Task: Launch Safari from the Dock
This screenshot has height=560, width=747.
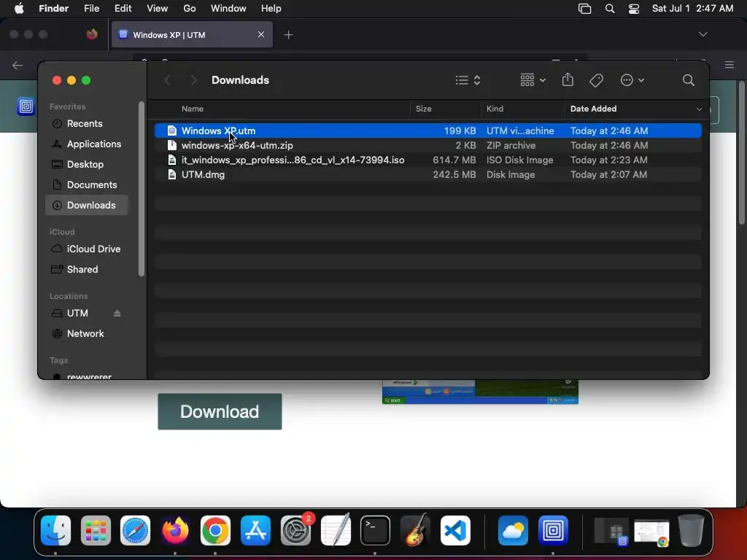Action: coord(135,530)
